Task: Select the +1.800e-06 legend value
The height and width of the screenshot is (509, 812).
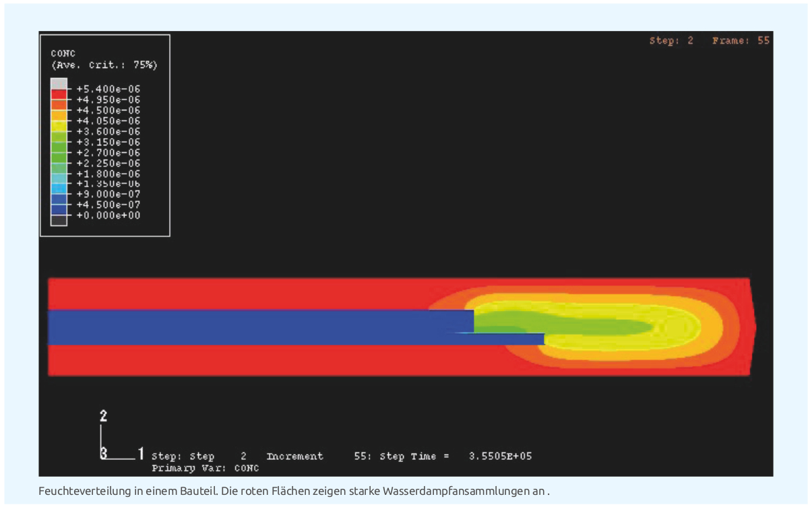Action: click(x=108, y=173)
